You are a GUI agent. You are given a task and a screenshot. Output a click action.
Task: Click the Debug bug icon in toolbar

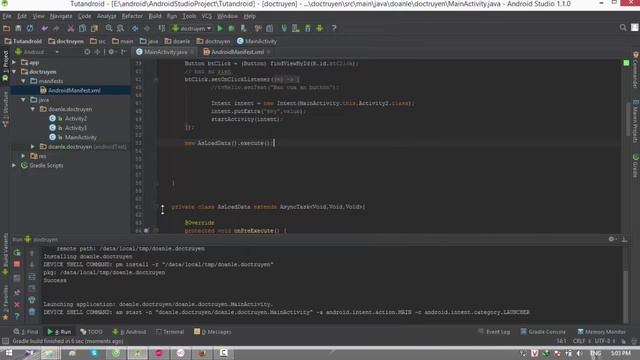tap(231, 28)
